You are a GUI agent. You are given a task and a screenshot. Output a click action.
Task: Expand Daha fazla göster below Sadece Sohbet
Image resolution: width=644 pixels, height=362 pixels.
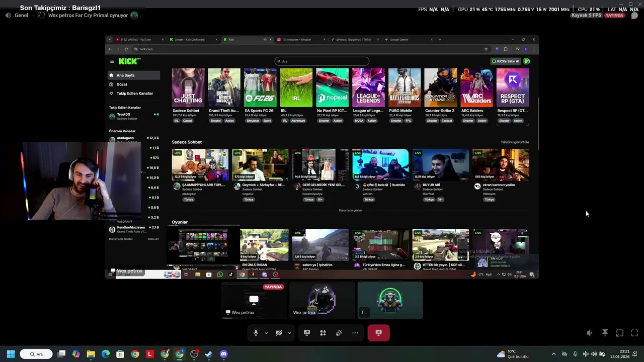(350, 211)
